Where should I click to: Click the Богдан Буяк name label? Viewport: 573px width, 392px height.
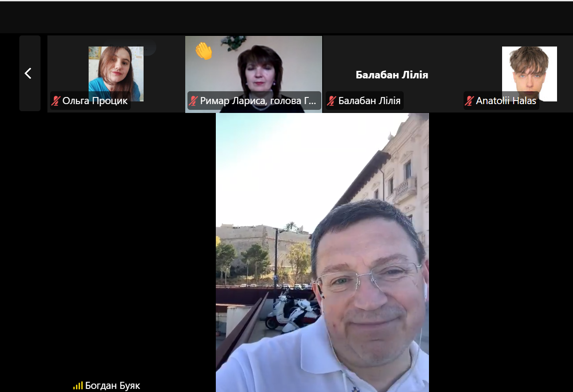click(x=113, y=386)
